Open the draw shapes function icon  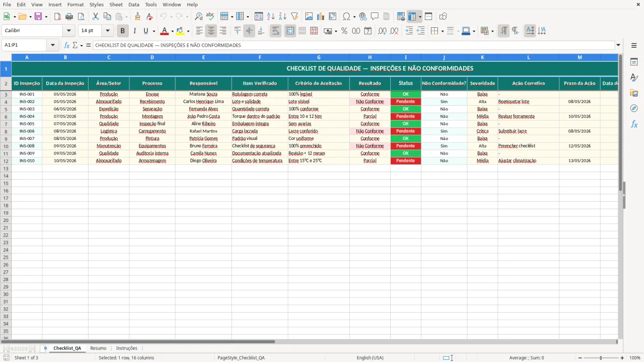[x=443, y=17]
